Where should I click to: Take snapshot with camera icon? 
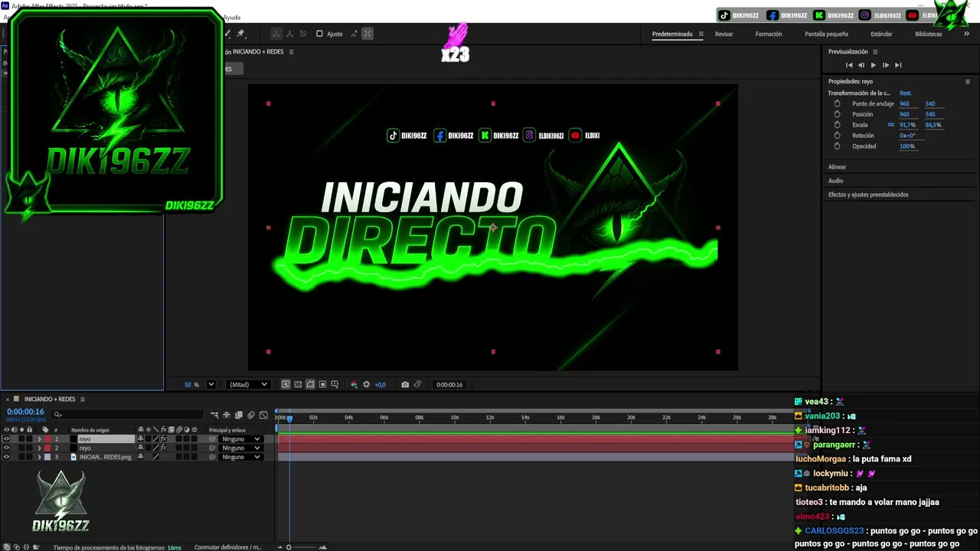click(x=405, y=384)
